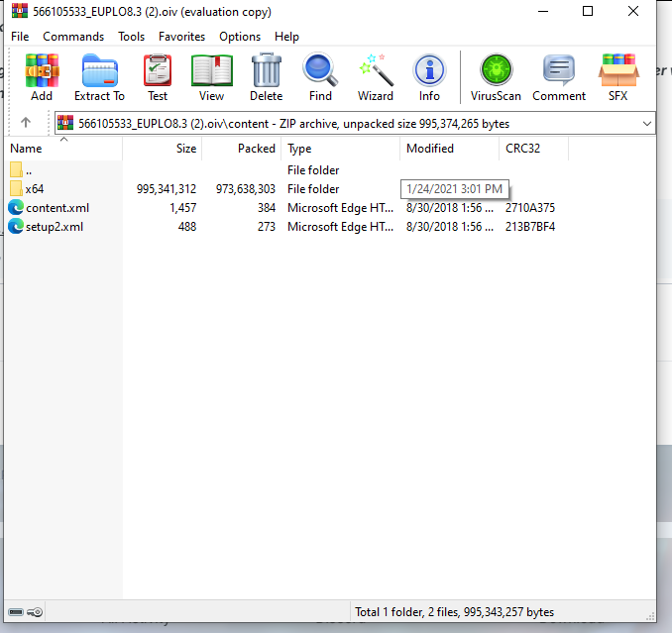Click the x64 File folder type text
This screenshot has height=633, width=672.
[313, 189]
